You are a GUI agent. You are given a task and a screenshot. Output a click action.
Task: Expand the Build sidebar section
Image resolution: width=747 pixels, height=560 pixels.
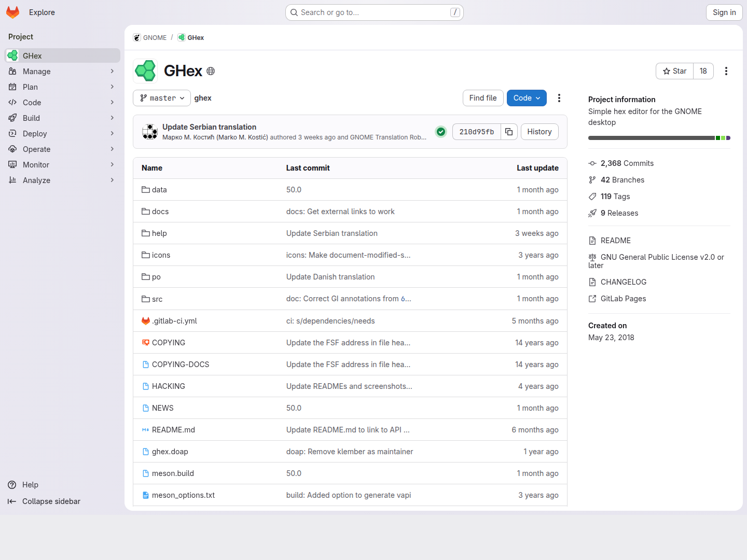[x=62, y=118]
